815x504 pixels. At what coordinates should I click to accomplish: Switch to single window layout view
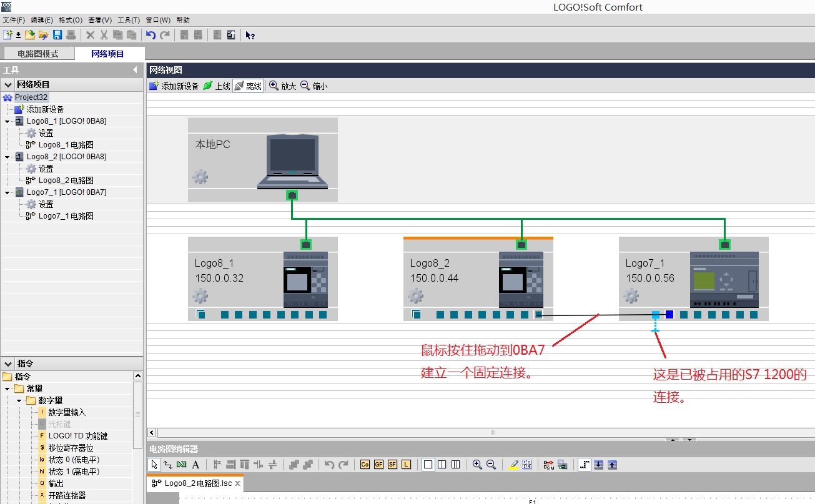(x=428, y=464)
